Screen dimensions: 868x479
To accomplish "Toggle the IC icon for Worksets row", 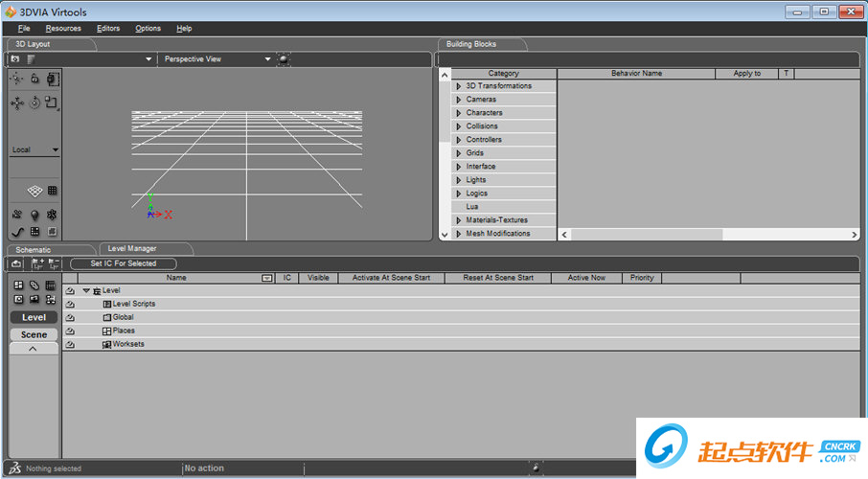I will [x=70, y=345].
